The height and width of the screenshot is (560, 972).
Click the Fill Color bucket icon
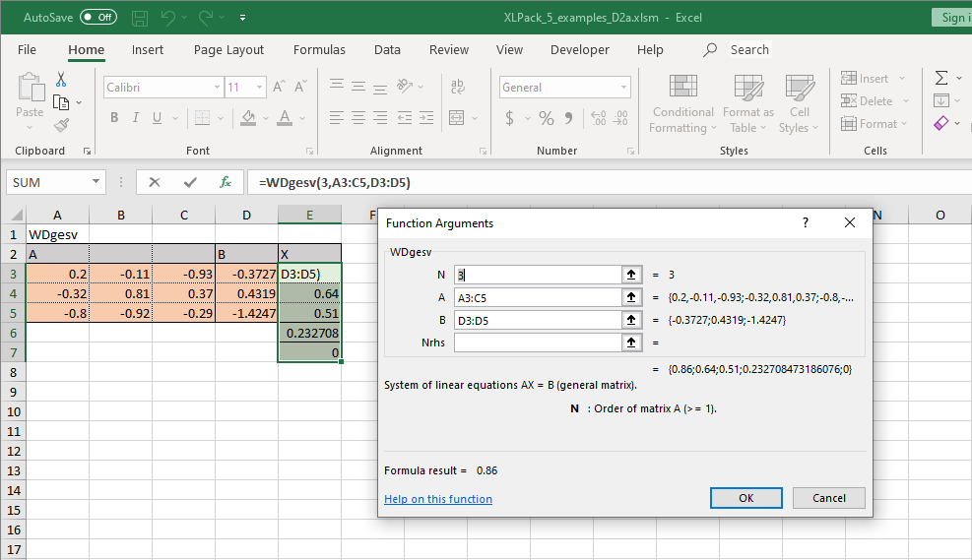tap(248, 117)
